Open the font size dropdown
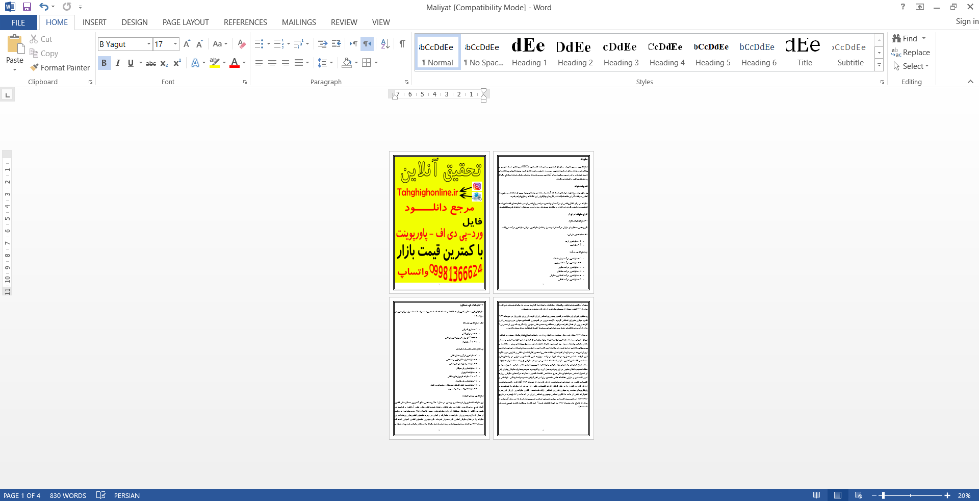The image size is (980, 501). [x=175, y=44]
